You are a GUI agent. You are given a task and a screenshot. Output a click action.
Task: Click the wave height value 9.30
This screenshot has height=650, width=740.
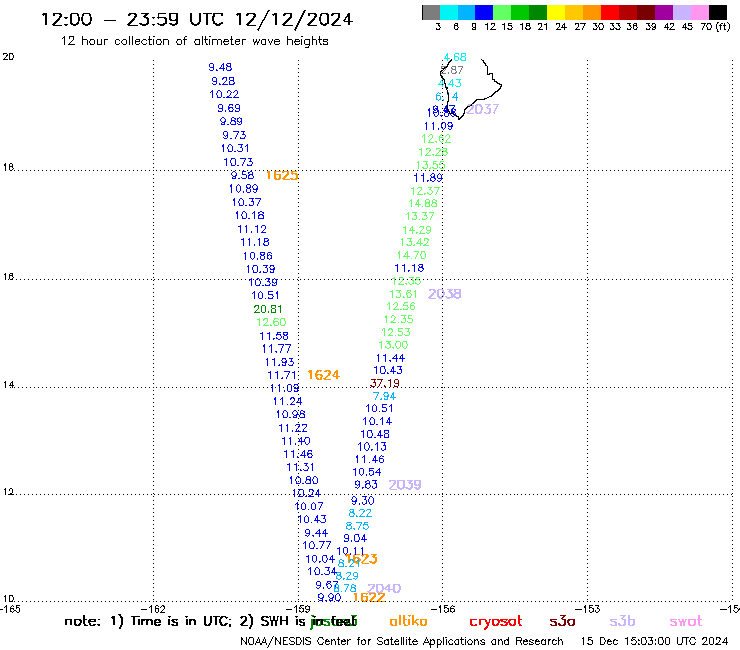point(363,501)
